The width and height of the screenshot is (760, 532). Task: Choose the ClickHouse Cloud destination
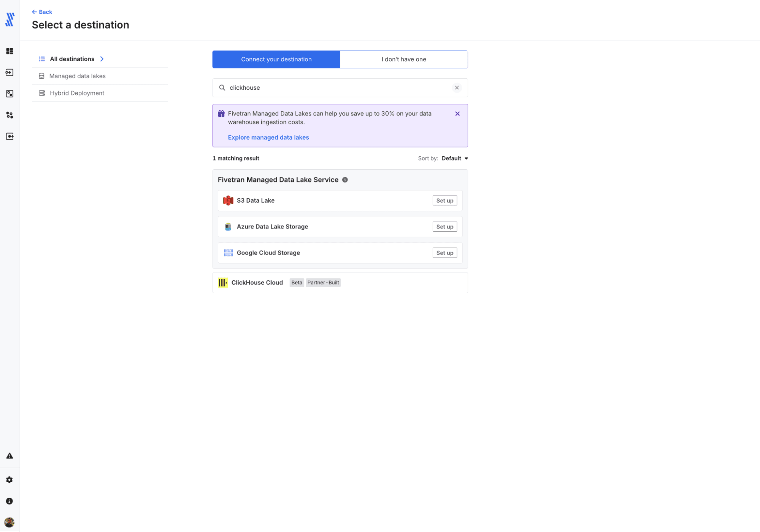coord(257,283)
